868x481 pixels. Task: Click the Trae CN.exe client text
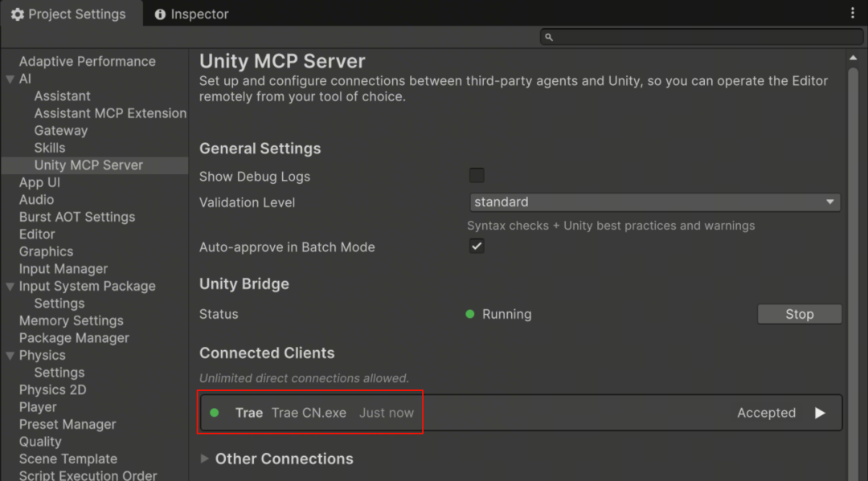pyautogui.click(x=309, y=413)
